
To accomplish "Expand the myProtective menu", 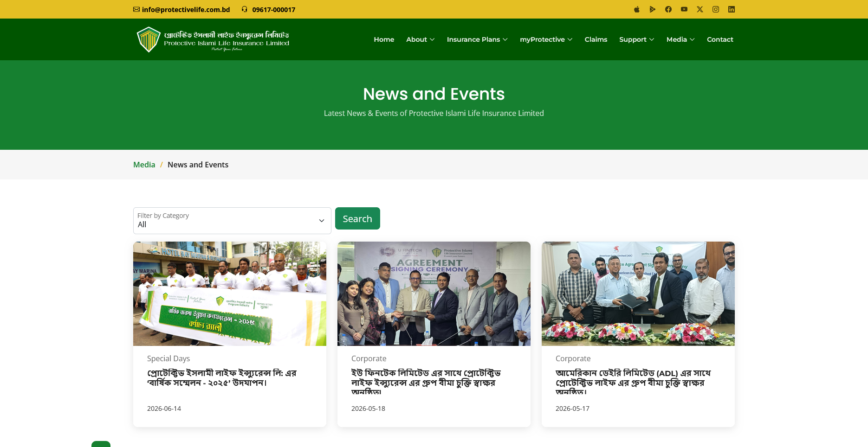I will click(x=546, y=39).
